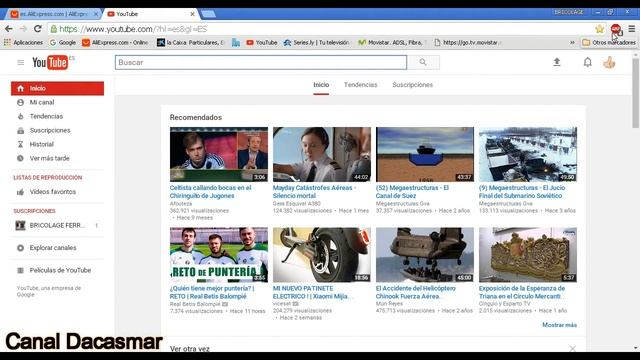Bookmark page with the star icon
640x360 pixels.
coord(599,29)
